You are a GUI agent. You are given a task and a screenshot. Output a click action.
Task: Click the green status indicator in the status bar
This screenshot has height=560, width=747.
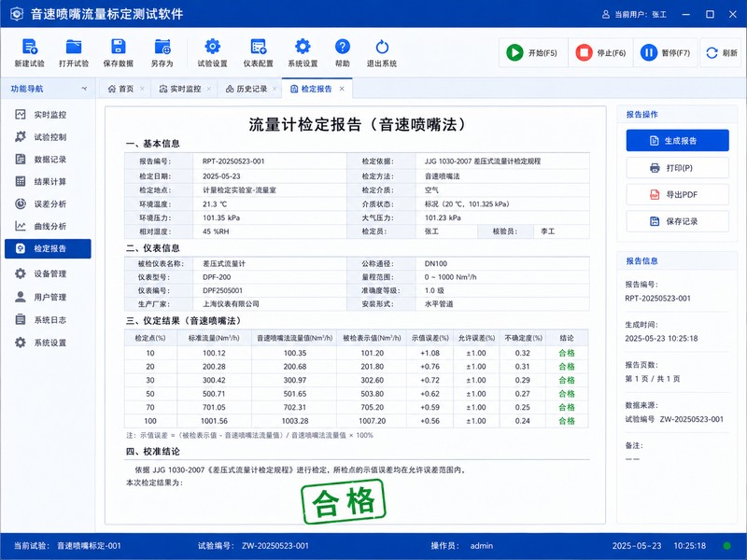[727, 546]
